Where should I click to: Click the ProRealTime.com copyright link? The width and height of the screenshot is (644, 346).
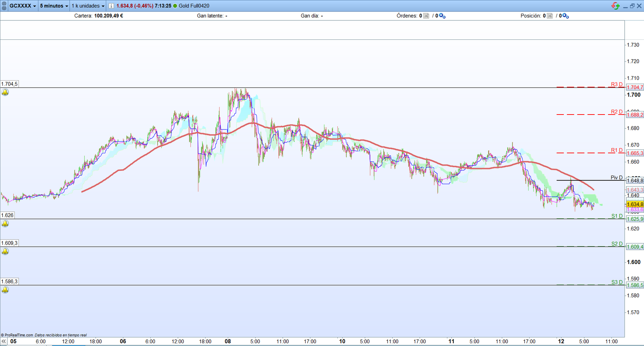click(x=17, y=335)
